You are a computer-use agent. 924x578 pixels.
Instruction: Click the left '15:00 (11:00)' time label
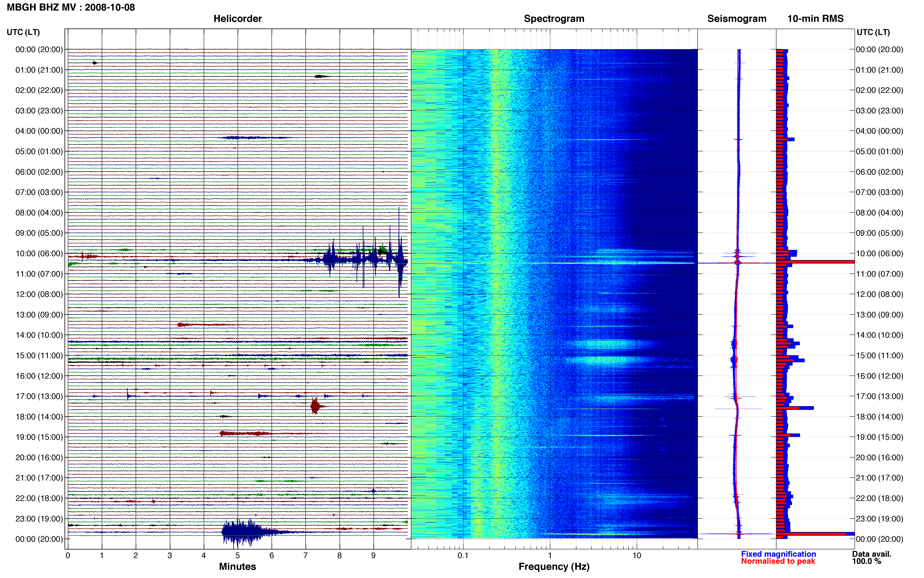click(39, 355)
